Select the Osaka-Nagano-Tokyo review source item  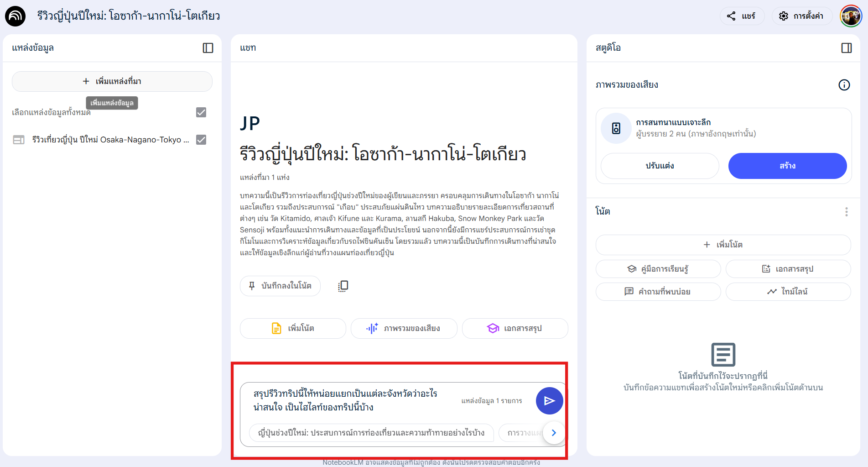(109, 140)
